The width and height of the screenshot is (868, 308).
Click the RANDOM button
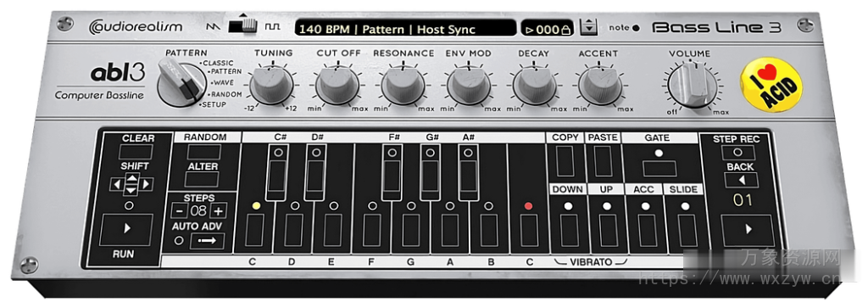(203, 153)
